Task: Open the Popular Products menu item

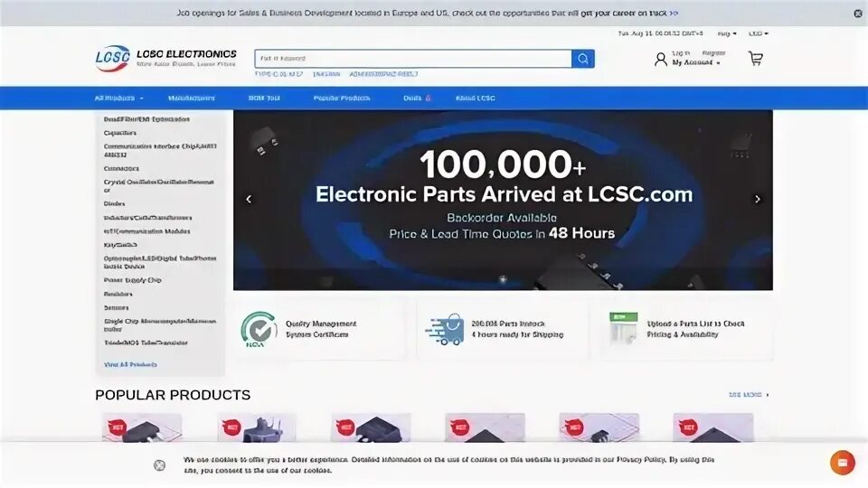Action: point(342,98)
